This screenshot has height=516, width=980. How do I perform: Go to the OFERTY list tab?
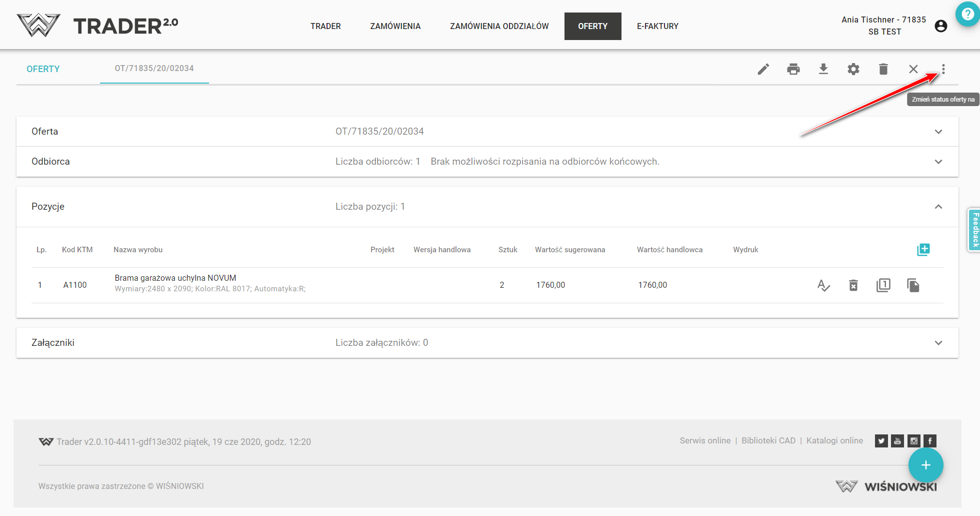click(43, 69)
